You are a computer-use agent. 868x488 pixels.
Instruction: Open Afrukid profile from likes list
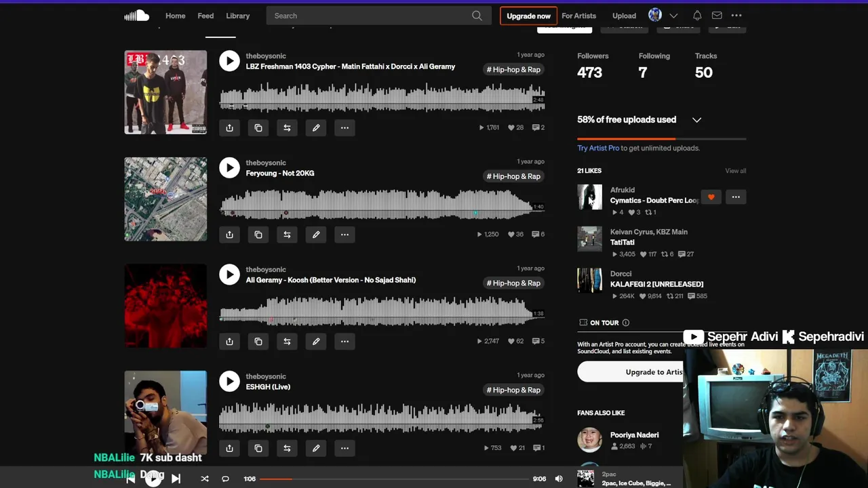click(622, 190)
